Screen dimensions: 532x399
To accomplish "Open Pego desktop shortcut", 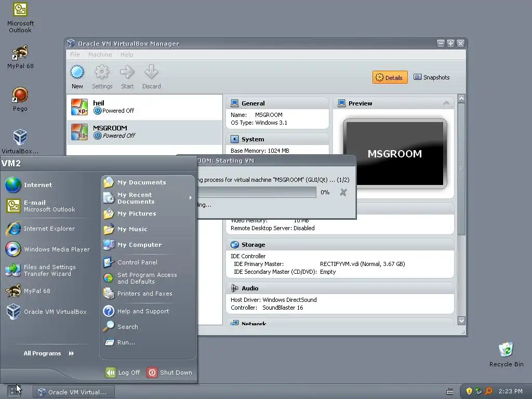I will coord(20,99).
